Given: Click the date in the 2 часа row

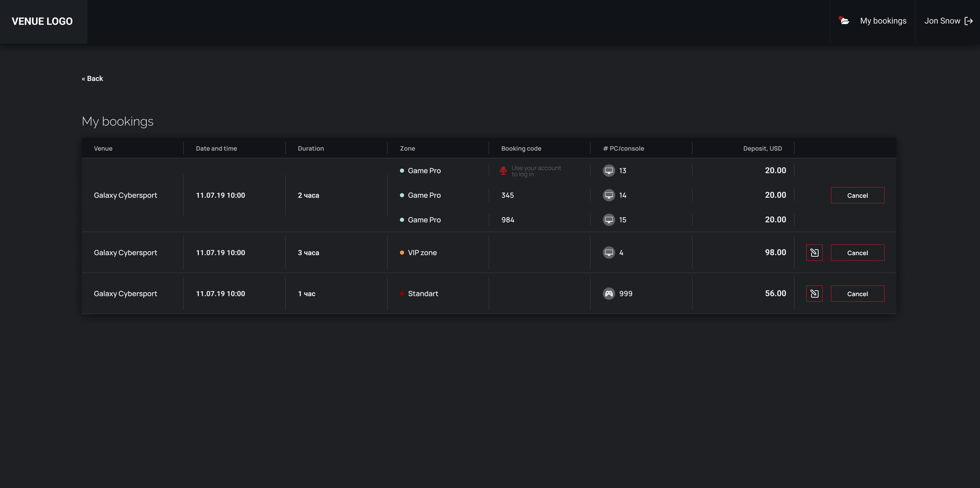Looking at the screenshot, I should (x=220, y=195).
